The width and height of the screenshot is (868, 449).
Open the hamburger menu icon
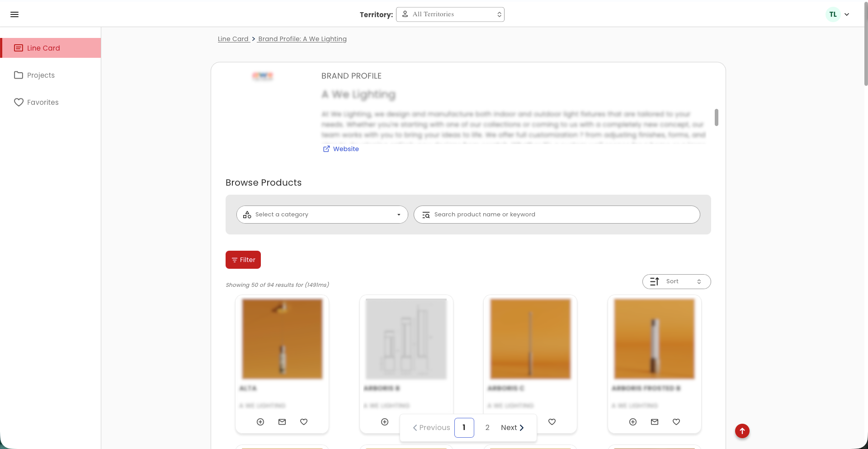(x=14, y=14)
